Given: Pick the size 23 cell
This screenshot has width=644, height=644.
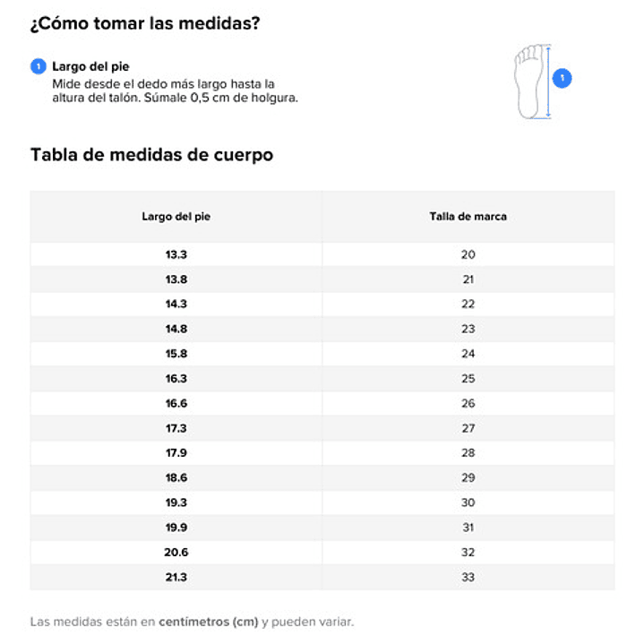Looking at the screenshot, I should click(x=468, y=329).
